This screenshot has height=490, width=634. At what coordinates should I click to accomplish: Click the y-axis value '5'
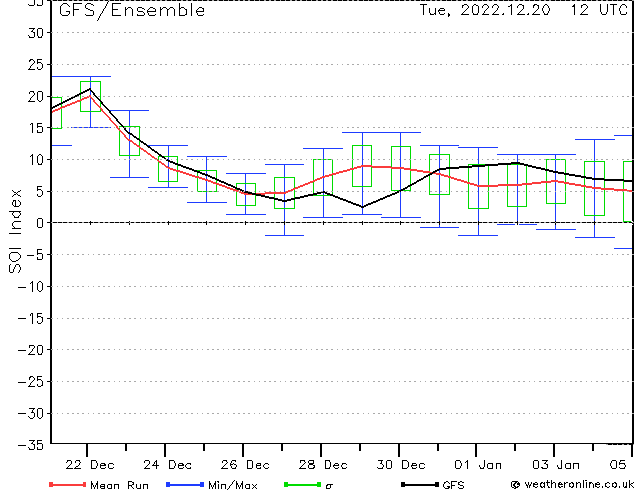[x=40, y=191]
